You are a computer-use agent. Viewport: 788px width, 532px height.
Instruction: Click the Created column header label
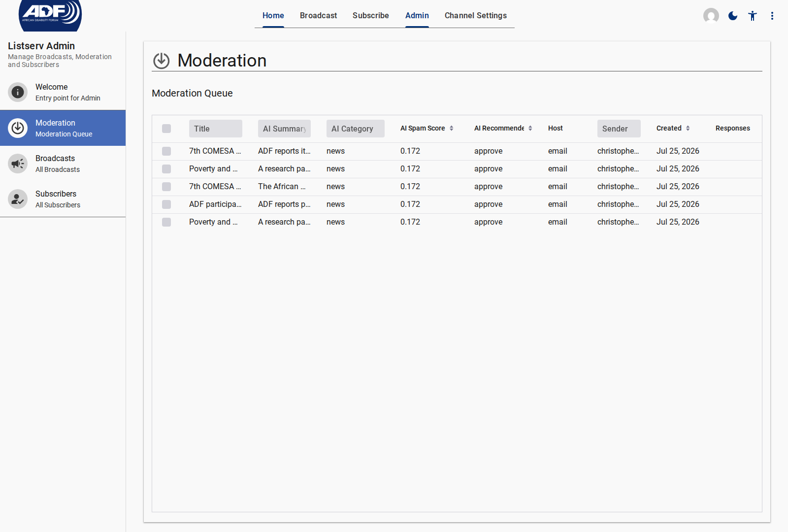(x=669, y=128)
